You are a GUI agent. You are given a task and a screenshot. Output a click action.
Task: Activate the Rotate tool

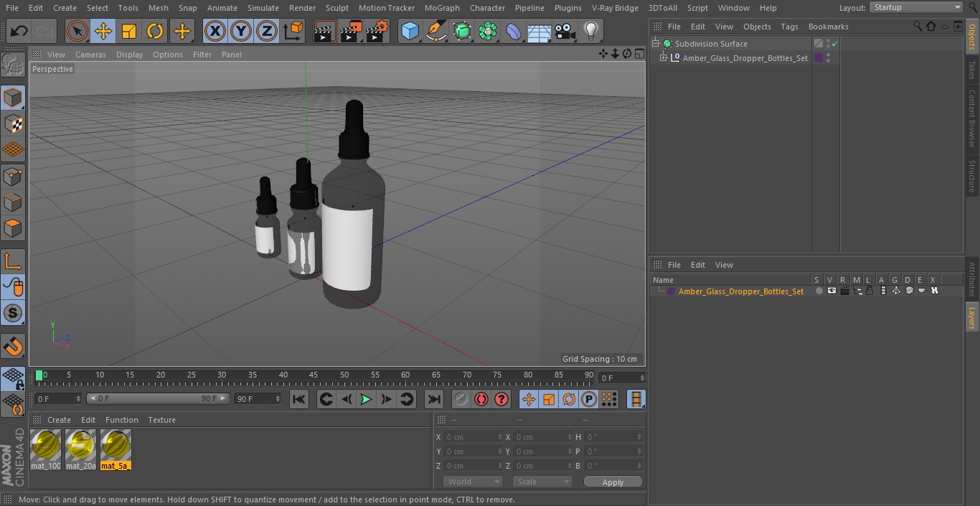coord(155,32)
